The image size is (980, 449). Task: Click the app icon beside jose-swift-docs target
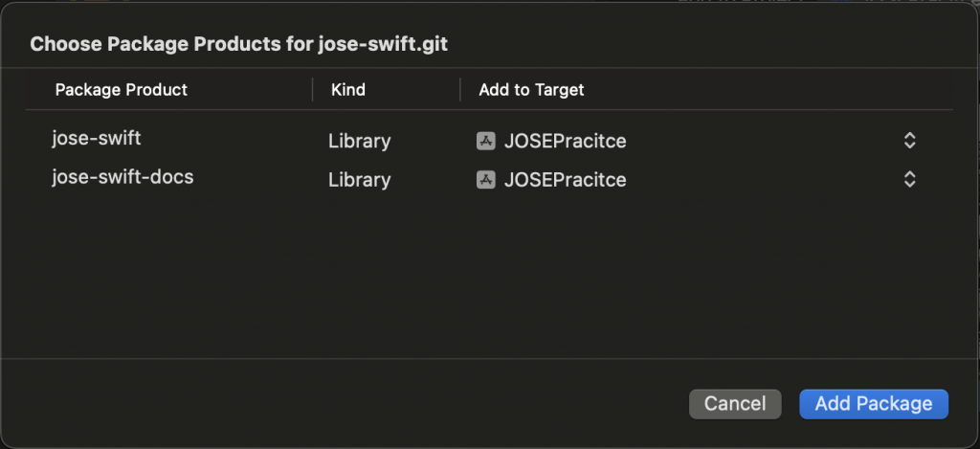click(x=485, y=179)
